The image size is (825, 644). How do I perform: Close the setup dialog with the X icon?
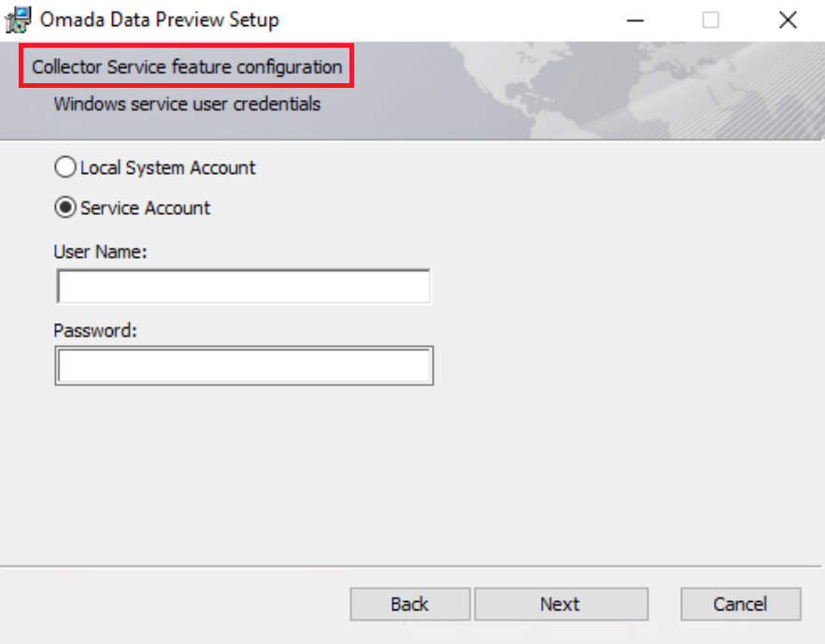788,21
